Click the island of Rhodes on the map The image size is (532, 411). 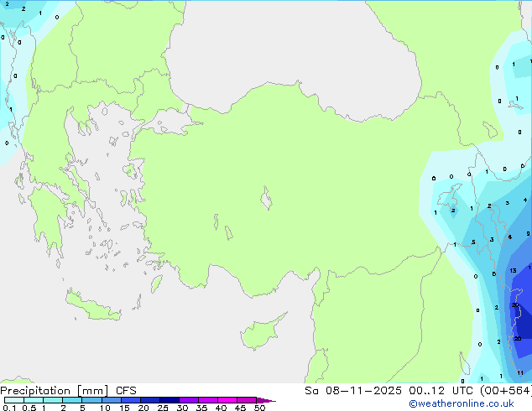tap(156, 284)
